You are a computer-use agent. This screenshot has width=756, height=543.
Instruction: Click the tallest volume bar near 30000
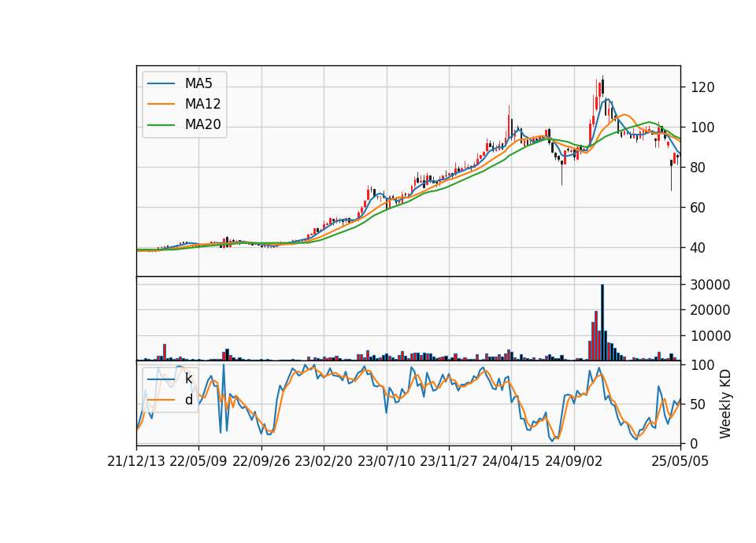(x=602, y=323)
